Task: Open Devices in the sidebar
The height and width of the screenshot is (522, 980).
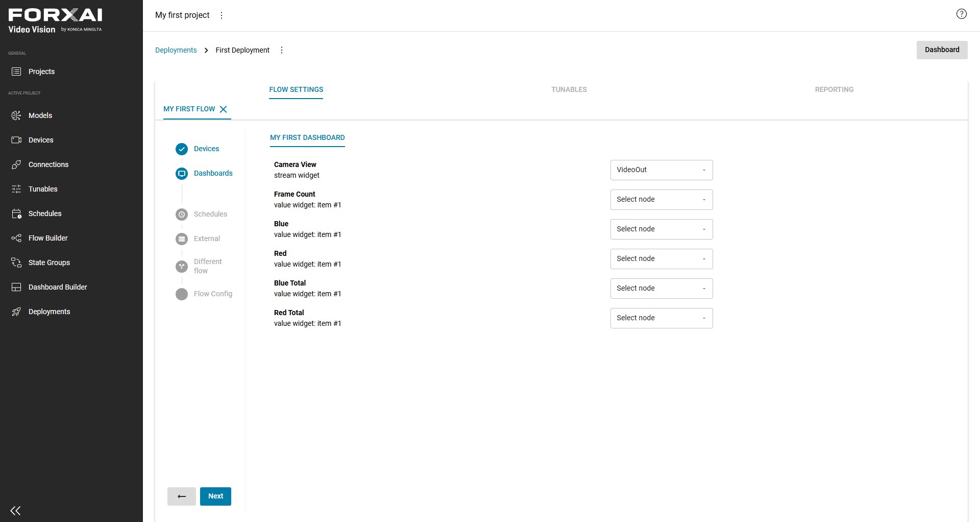Action: point(41,140)
